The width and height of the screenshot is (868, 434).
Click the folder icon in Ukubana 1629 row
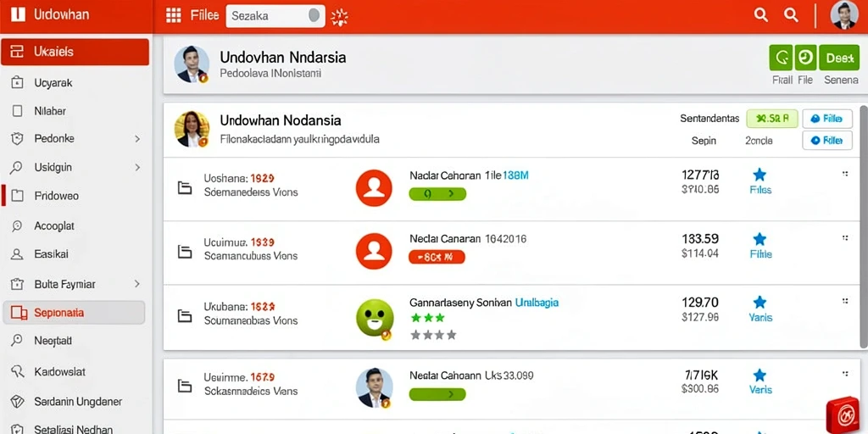184,316
